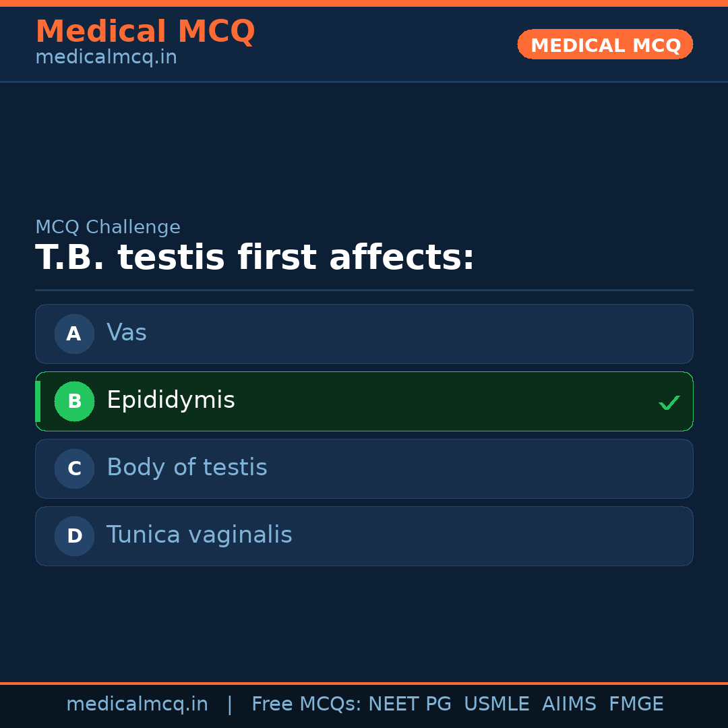Open the medicalmcq.in link in footer

(137, 704)
